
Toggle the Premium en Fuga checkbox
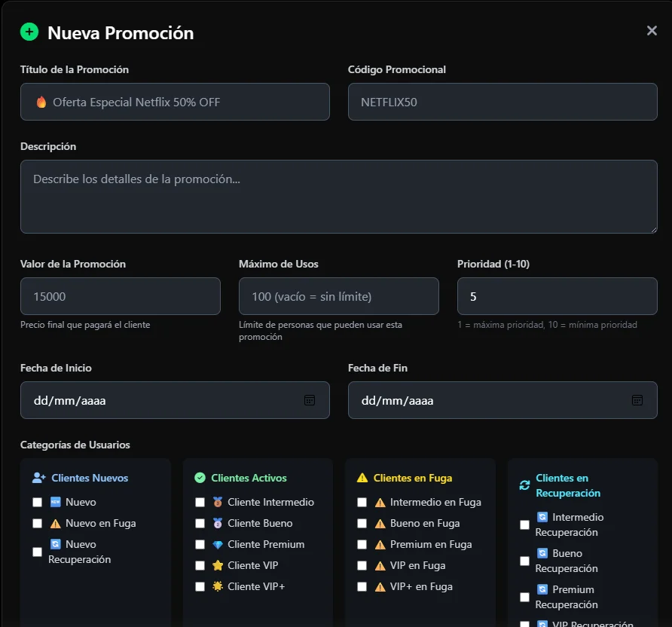click(362, 544)
